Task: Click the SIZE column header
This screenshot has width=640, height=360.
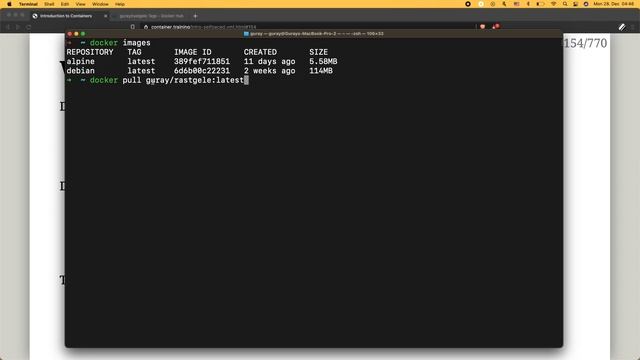Action: [x=318, y=52]
